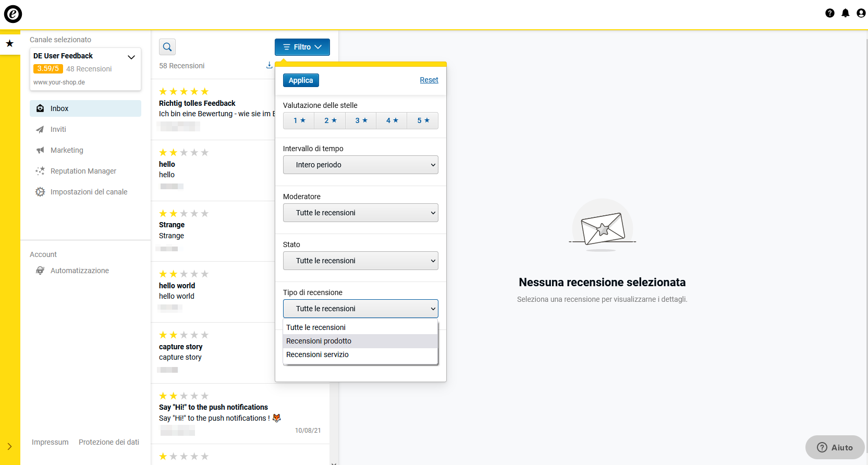Click the Inbox icon in navigation

(40, 108)
